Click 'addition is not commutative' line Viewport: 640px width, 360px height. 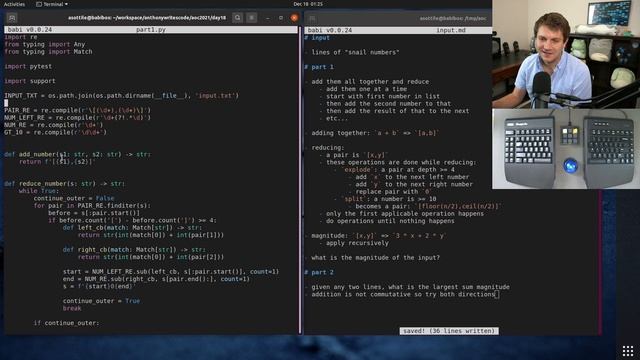point(403,294)
